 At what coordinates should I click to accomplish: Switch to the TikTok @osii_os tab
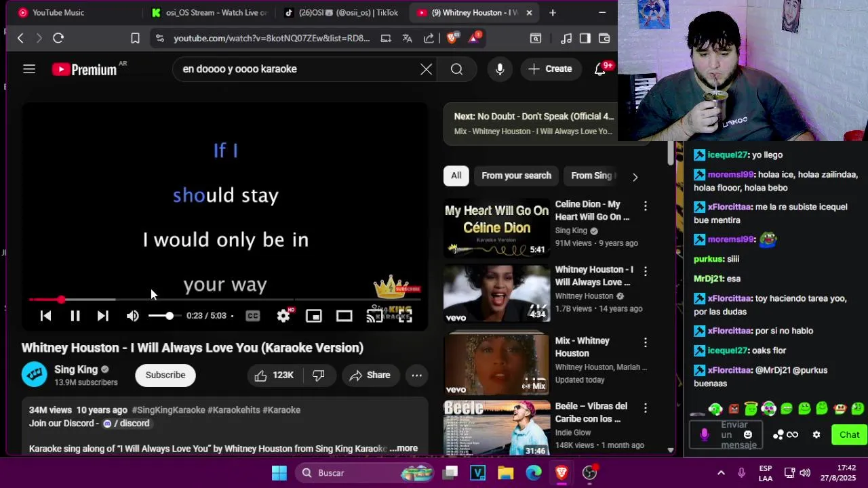pos(342,12)
